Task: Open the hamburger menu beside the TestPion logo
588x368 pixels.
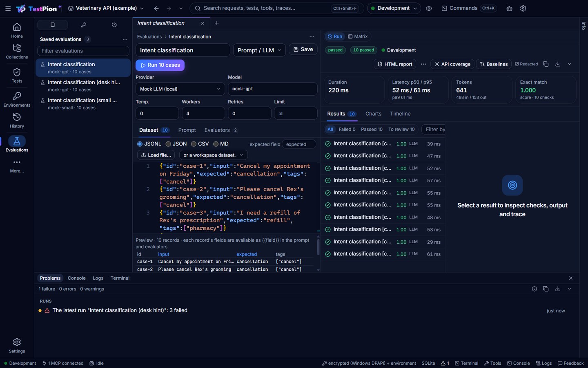Action: tap(8, 8)
